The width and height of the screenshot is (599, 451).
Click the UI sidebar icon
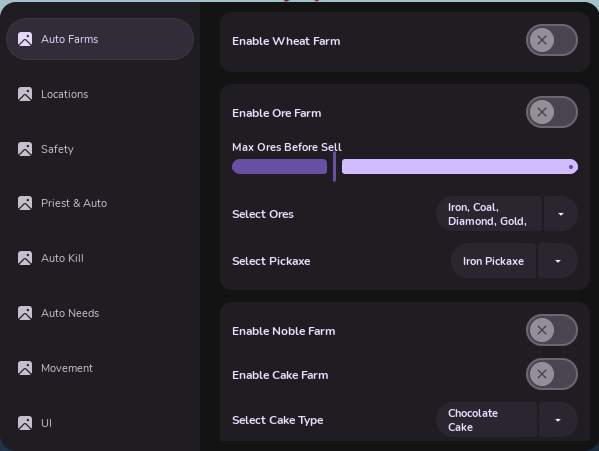(x=25, y=423)
